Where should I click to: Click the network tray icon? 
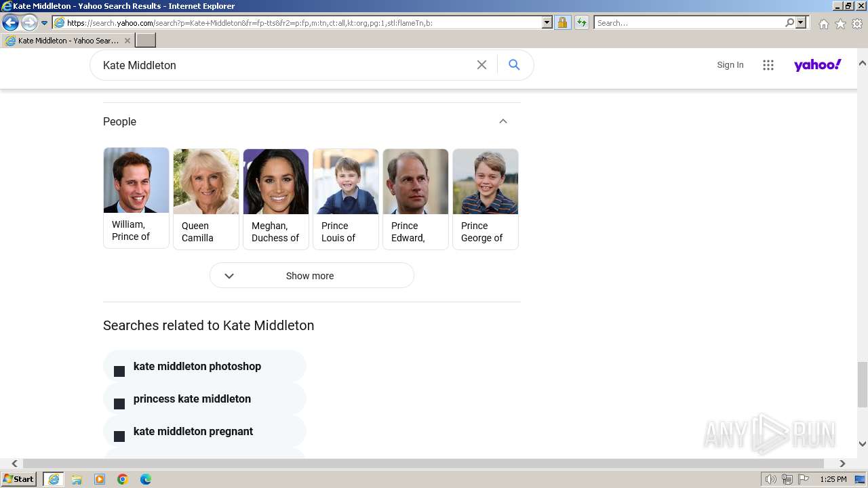pyautogui.click(x=787, y=479)
